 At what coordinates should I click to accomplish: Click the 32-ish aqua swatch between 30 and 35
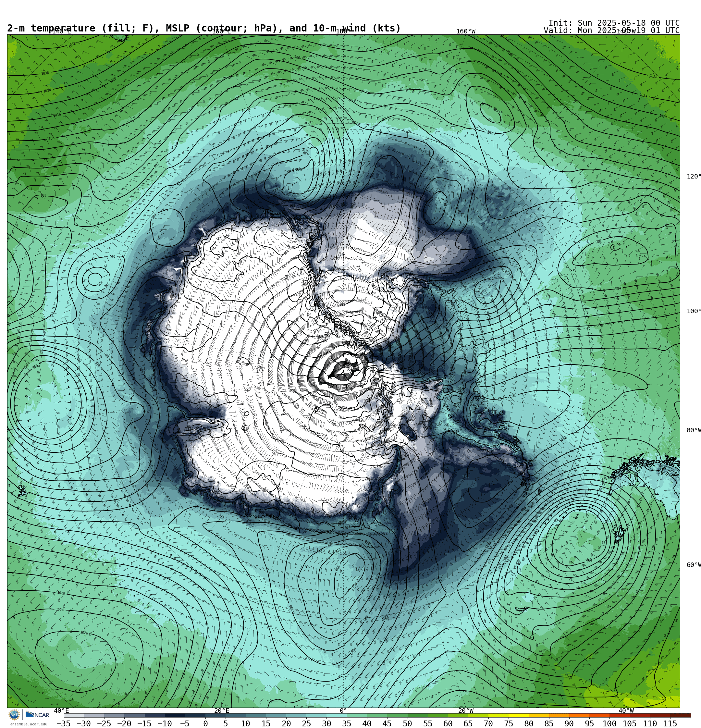pyautogui.click(x=337, y=715)
